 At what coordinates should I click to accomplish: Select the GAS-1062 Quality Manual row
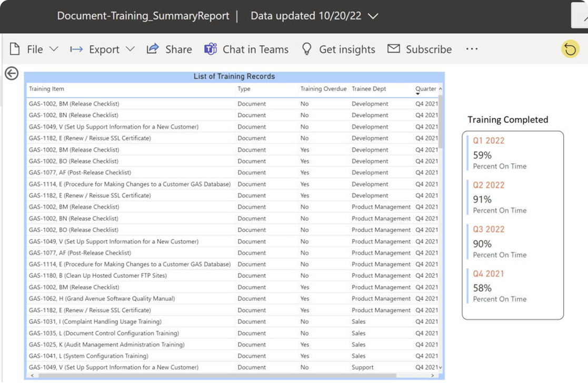pyautogui.click(x=233, y=299)
